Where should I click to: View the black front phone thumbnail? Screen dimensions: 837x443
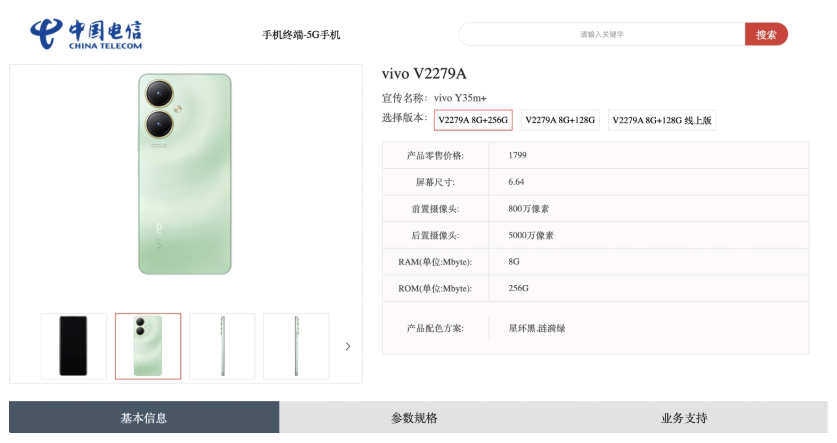(x=74, y=346)
